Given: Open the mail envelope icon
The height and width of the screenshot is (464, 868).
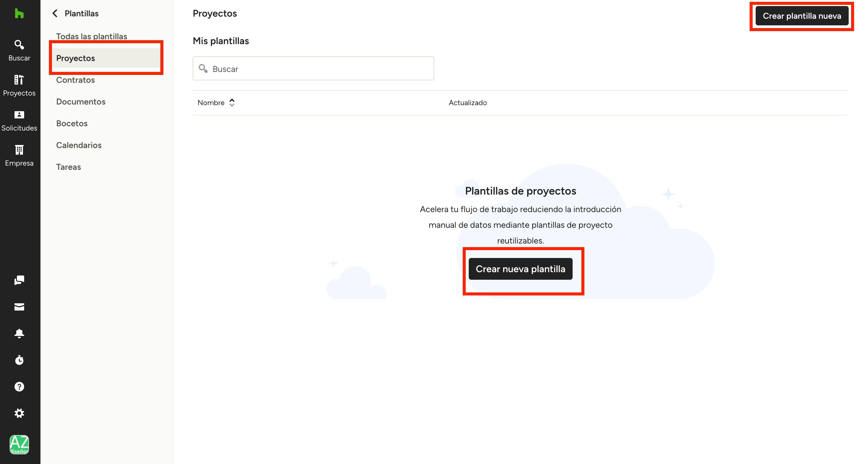Looking at the screenshot, I should pos(19,307).
